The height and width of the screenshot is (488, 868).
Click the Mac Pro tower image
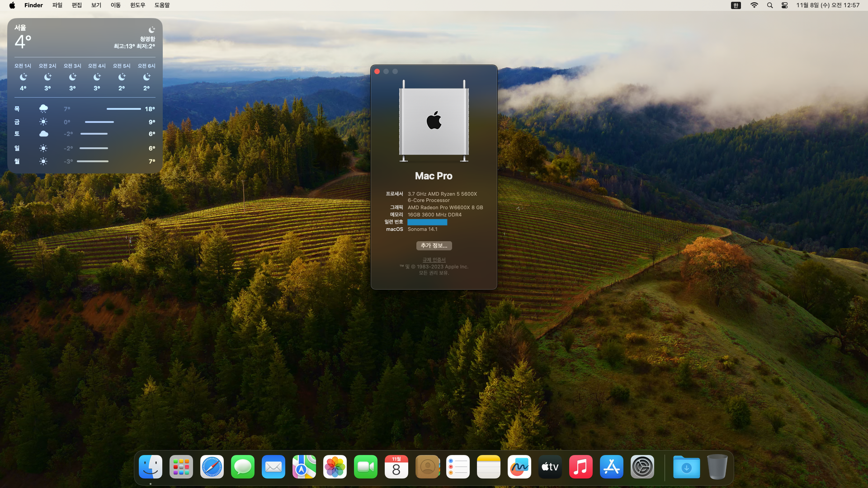pyautogui.click(x=434, y=121)
